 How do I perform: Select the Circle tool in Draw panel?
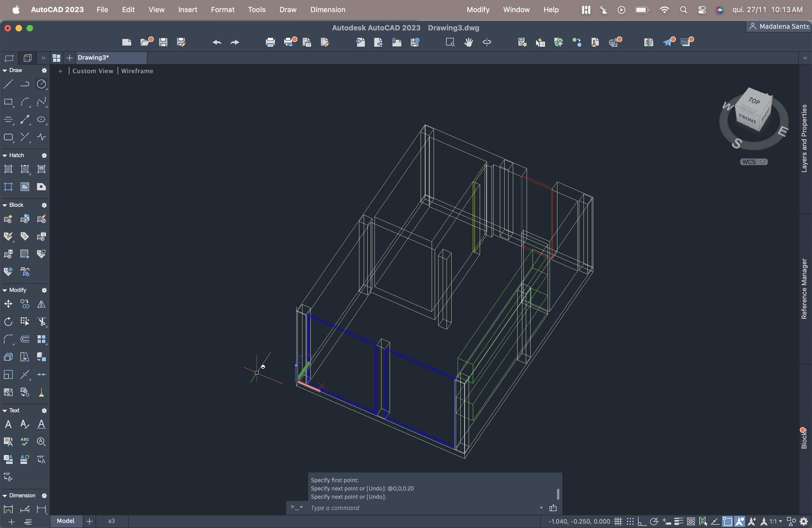pyautogui.click(x=41, y=84)
